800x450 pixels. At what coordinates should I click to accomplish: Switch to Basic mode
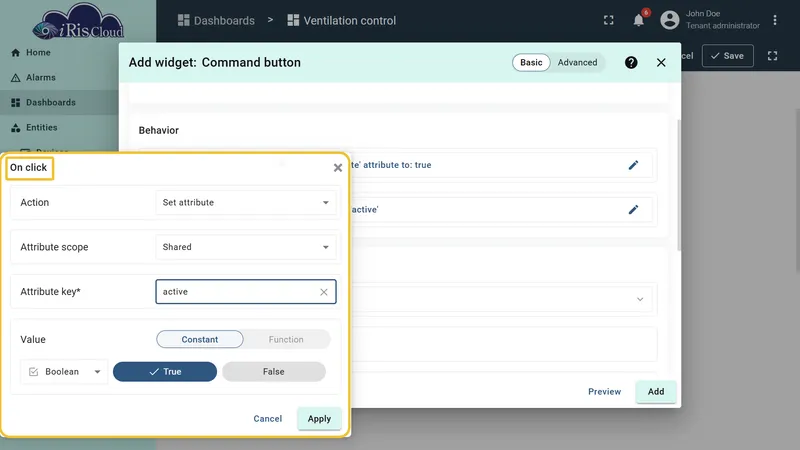tap(531, 62)
